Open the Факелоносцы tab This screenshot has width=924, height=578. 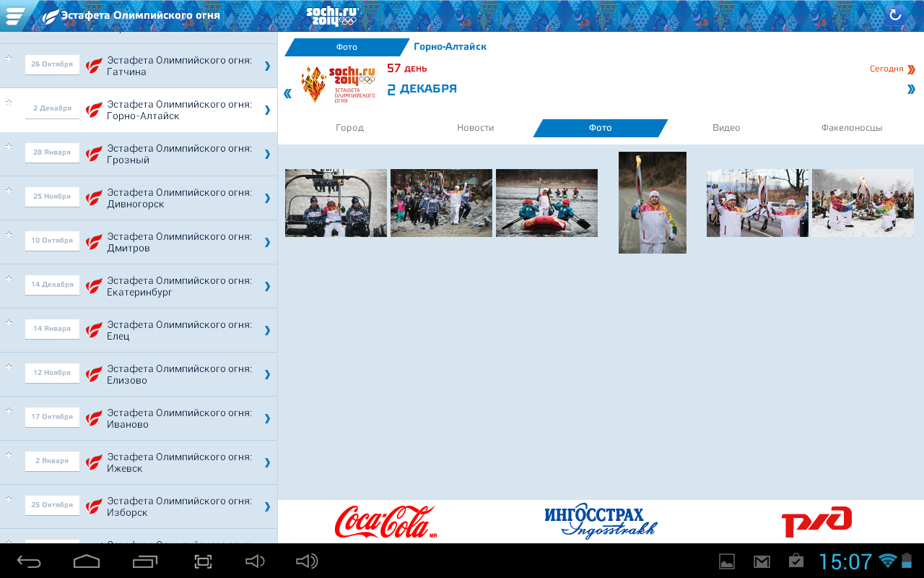click(851, 128)
